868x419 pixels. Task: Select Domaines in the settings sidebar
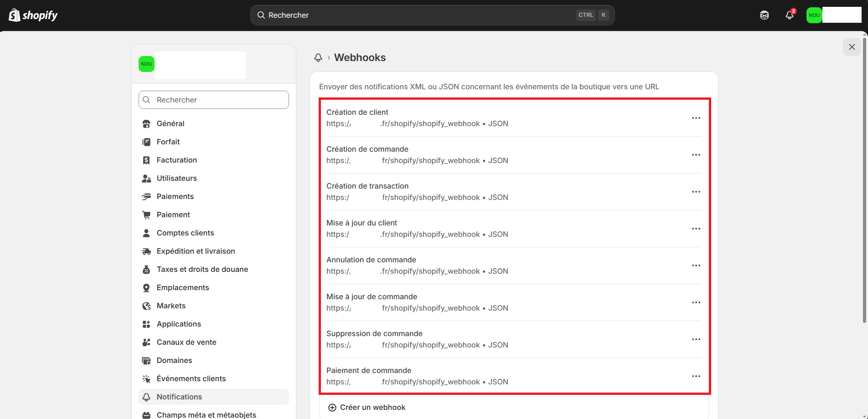coord(174,360)
